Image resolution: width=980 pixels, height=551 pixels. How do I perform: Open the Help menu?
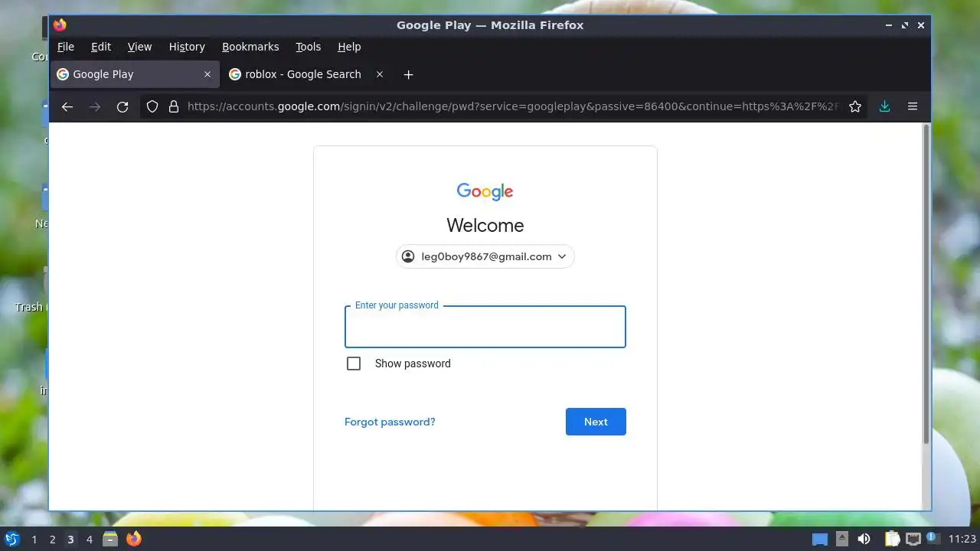(x=349, y=47)
